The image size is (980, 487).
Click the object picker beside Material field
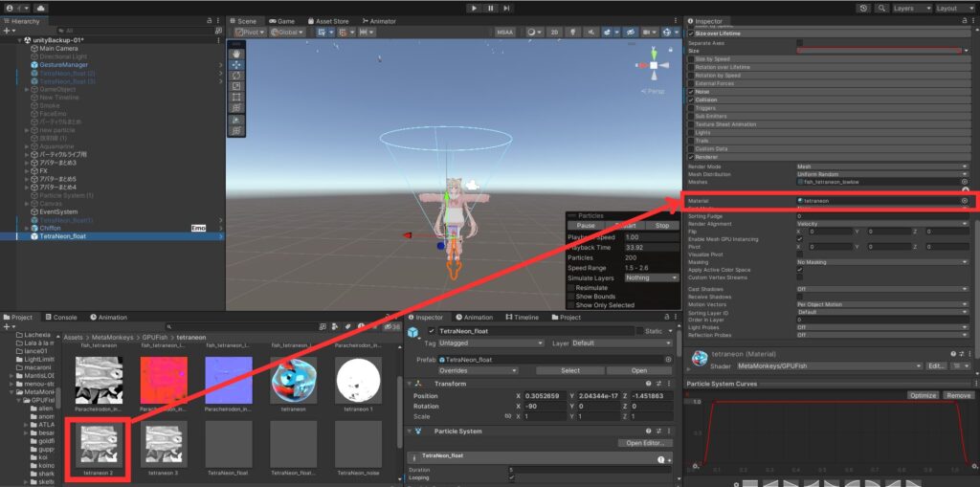coord(964,201)
